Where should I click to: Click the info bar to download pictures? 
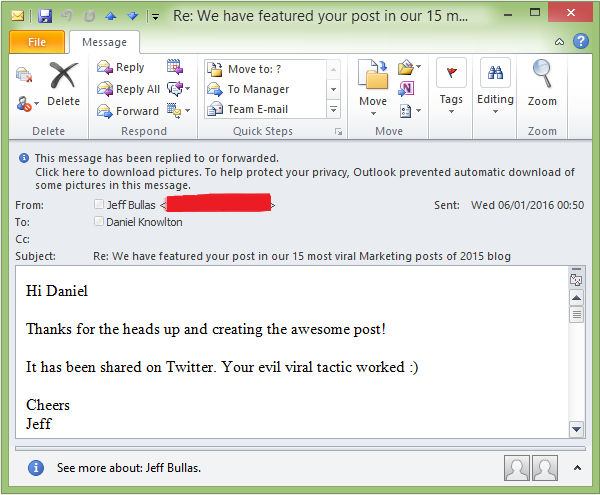(x=300, y=171)
